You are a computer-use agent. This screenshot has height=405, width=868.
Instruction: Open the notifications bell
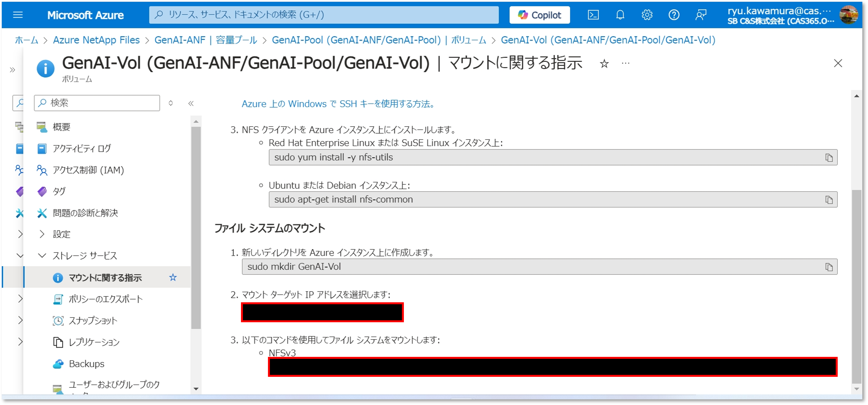click(620, 15)
